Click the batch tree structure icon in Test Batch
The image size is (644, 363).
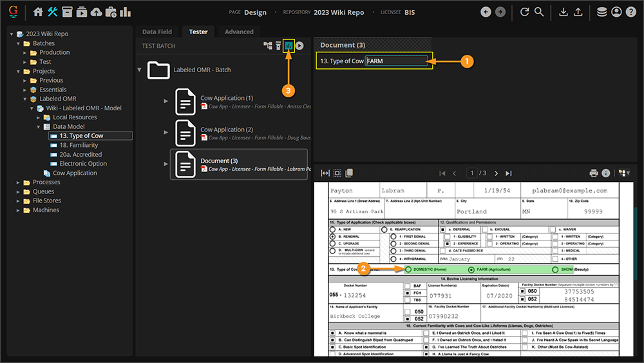tap(268, 46)
